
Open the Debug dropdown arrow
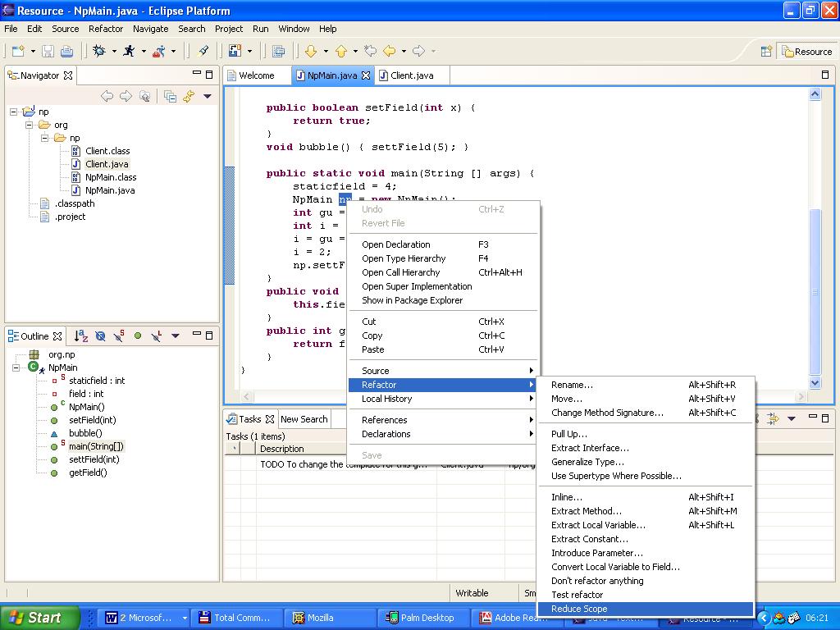pyautogui.click(x=114, y=52)
